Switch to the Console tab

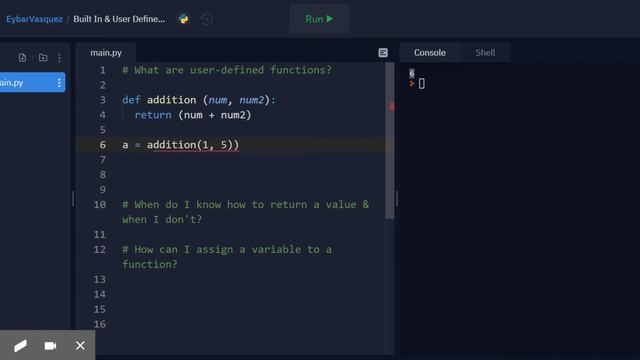430,53
